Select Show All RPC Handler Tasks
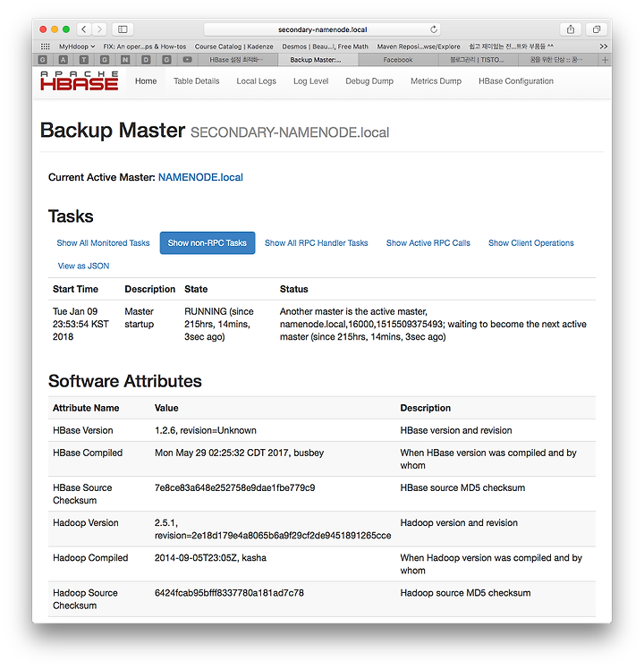Screen dimensions: 644x669 click(x=317, y=242)
